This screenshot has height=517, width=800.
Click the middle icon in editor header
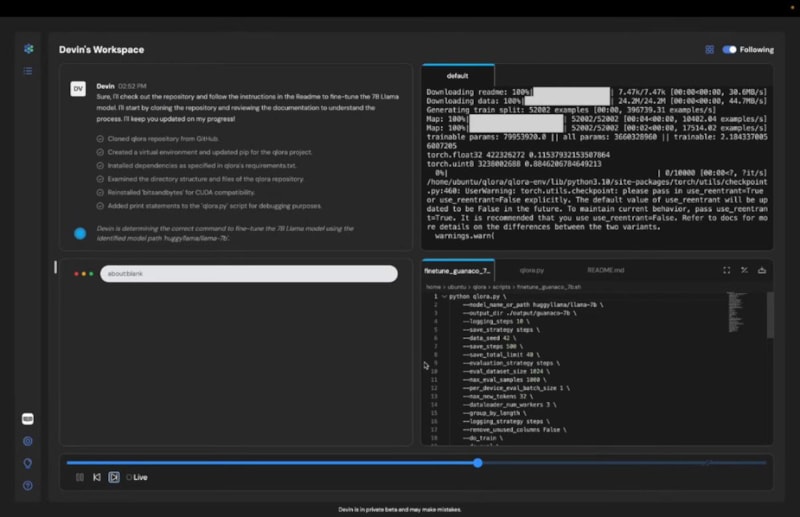coord(745,270)
